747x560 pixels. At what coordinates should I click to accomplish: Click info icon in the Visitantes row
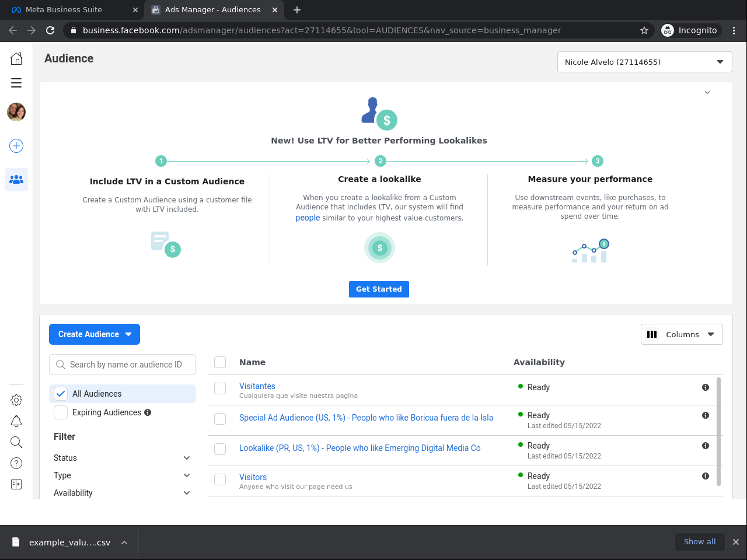pos(706,387)
